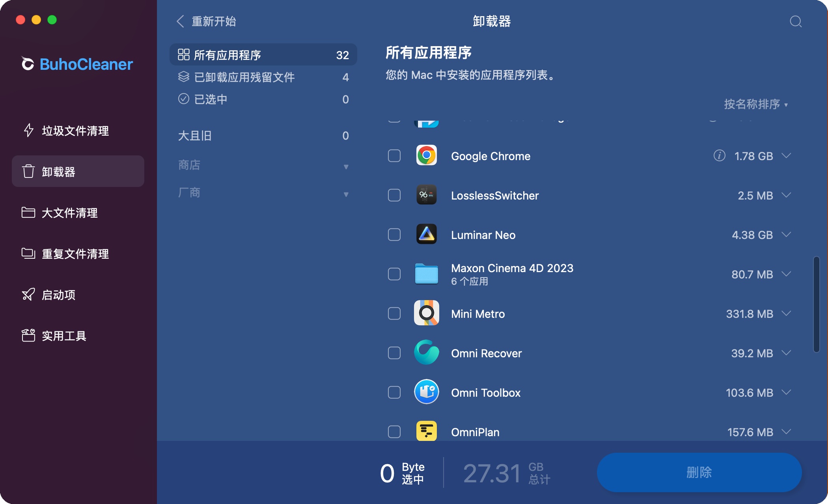Screen dimensions: 828x504
Task: Check the Omni Toolbox checkbox
Action: [394, 392]
